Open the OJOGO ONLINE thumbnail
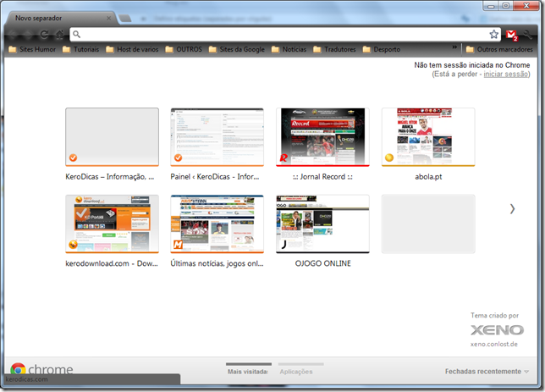Image resolution: width=545 pixels, height=392 pixels. (x=322, y=224)
